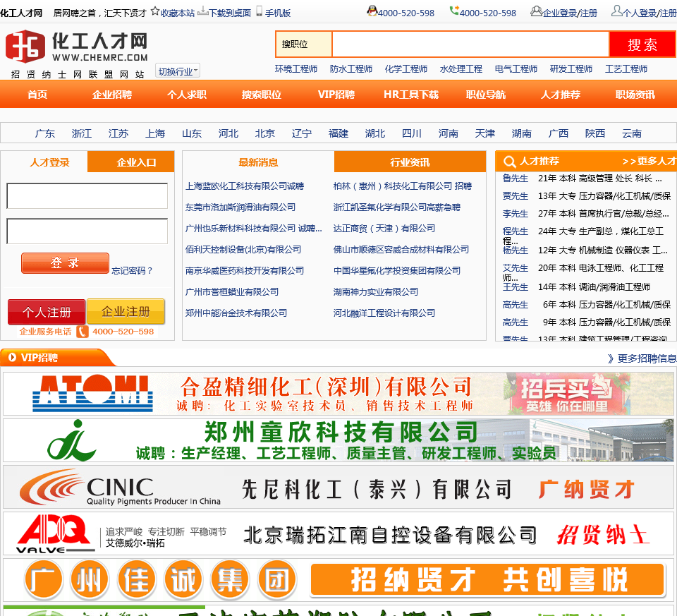This screenshot has width=677, height=616.
Task: Click the circle arrow icon beside VIP招聘
Action: coord(12,357)
